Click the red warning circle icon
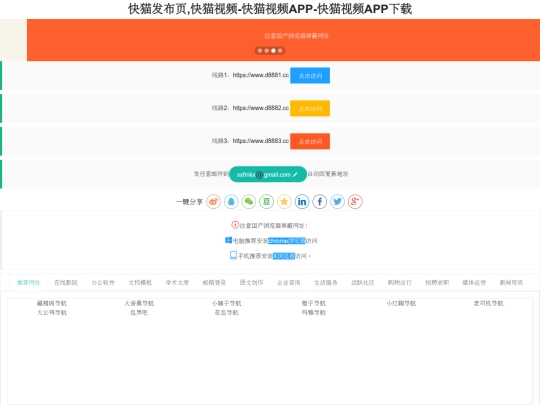Viewport: 540px width, 405px height. coord(235,225)
